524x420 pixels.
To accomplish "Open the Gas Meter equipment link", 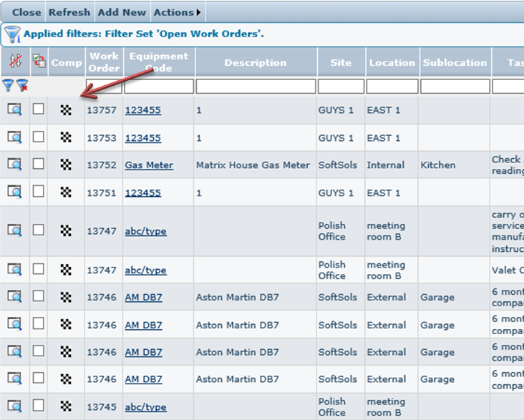I will 149,165.
